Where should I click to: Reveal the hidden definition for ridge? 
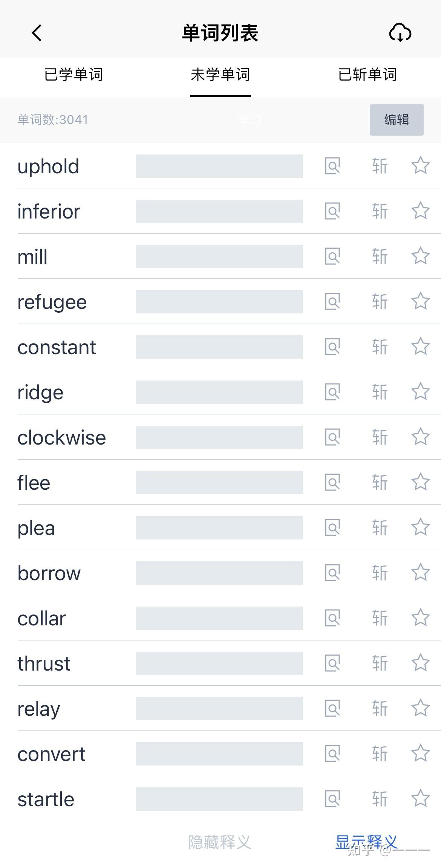[219, 392]
